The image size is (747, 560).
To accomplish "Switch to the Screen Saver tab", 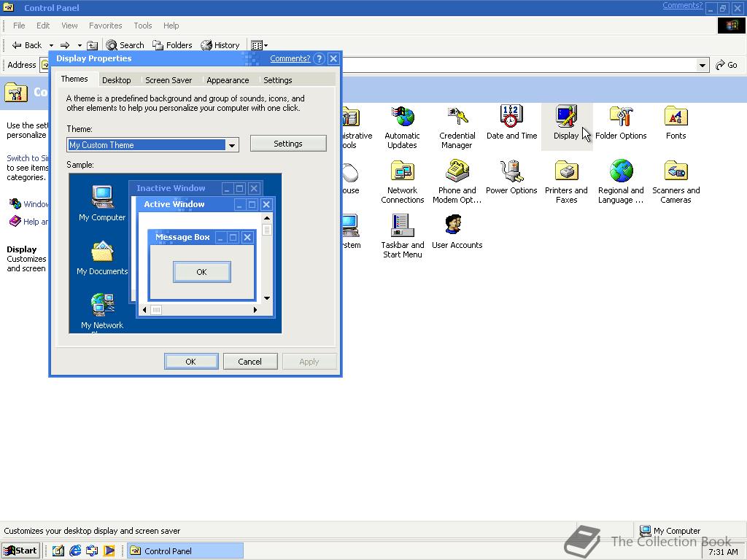I will tap(169, 80).
